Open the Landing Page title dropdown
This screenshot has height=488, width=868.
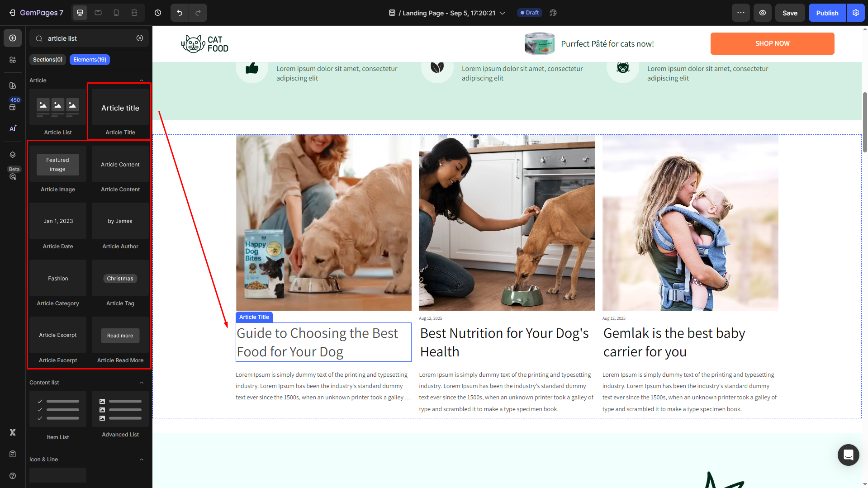tap(502, 13)
